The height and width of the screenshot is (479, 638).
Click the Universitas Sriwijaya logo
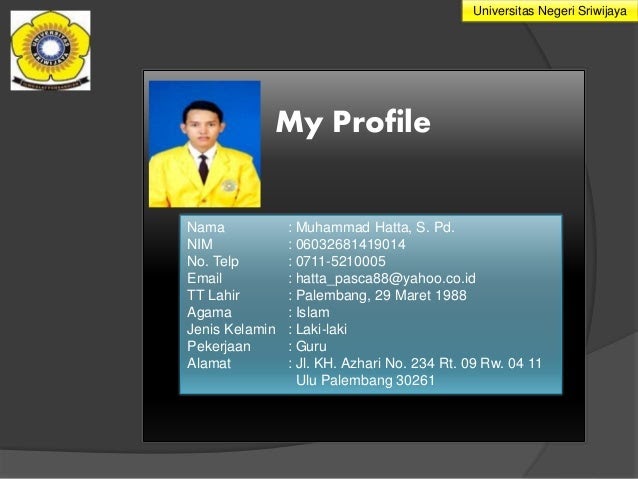pos(50,50)
